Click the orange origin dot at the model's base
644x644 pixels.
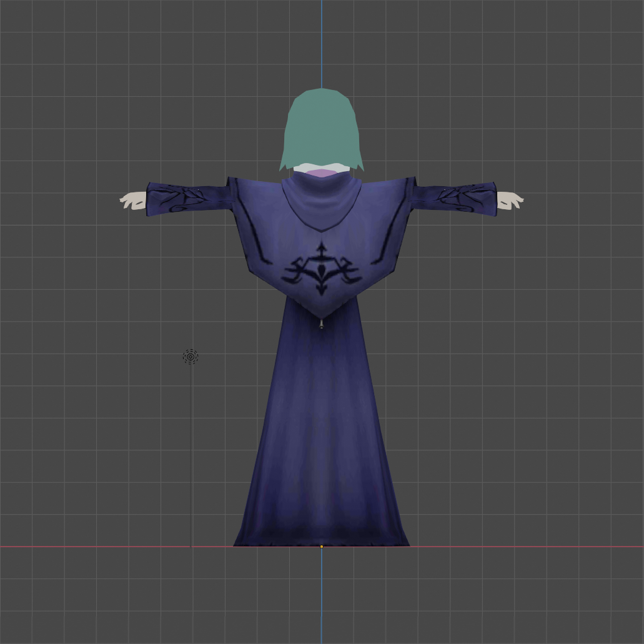pos(322,547)
